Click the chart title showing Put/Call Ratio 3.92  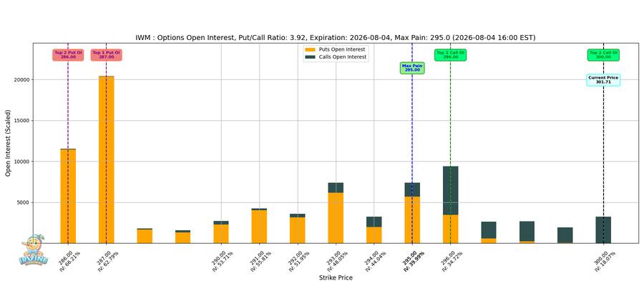pyautogui.click(x=336, y=38)
